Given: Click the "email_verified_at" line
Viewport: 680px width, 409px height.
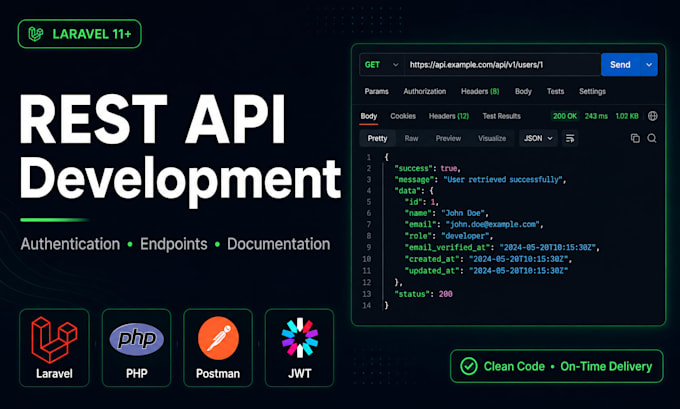Looking at the screenshot, I should coord(502,247).
